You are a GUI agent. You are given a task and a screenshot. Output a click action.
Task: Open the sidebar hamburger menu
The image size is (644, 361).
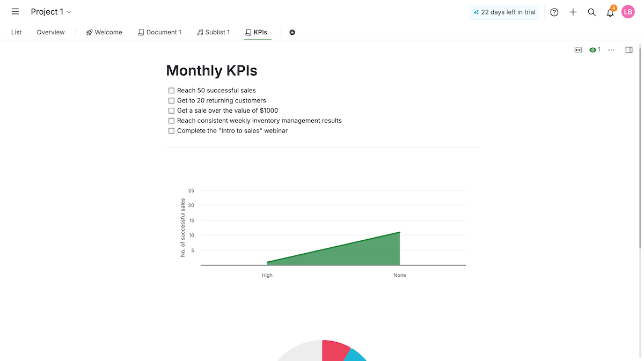pos(15,11)
